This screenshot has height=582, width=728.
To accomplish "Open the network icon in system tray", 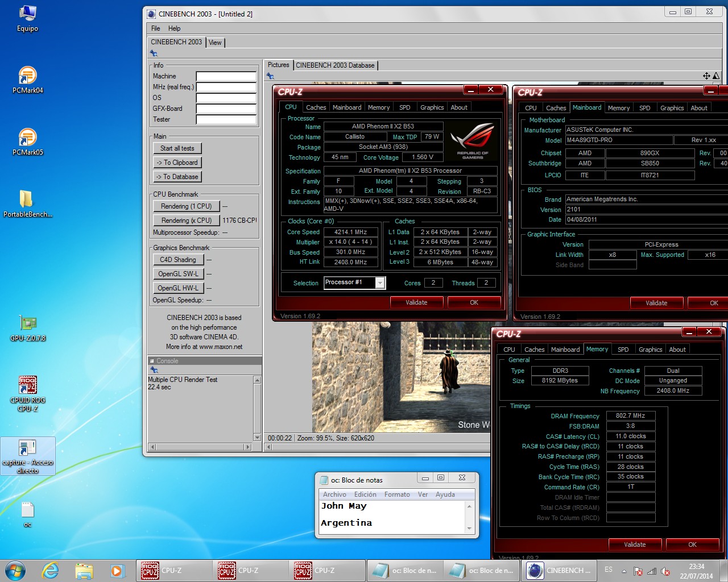I will tap(652, 571).
